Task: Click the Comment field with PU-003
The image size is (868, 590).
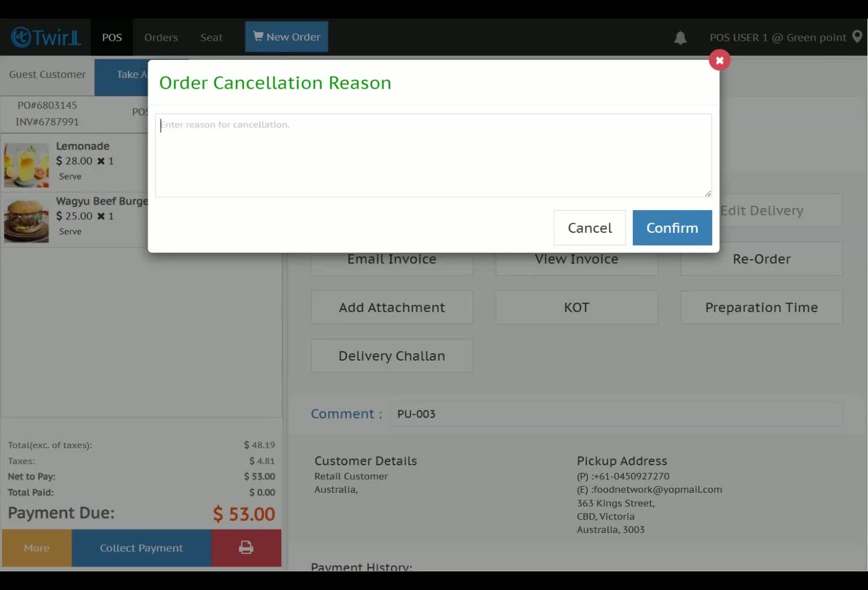Action: coord(616,414)
